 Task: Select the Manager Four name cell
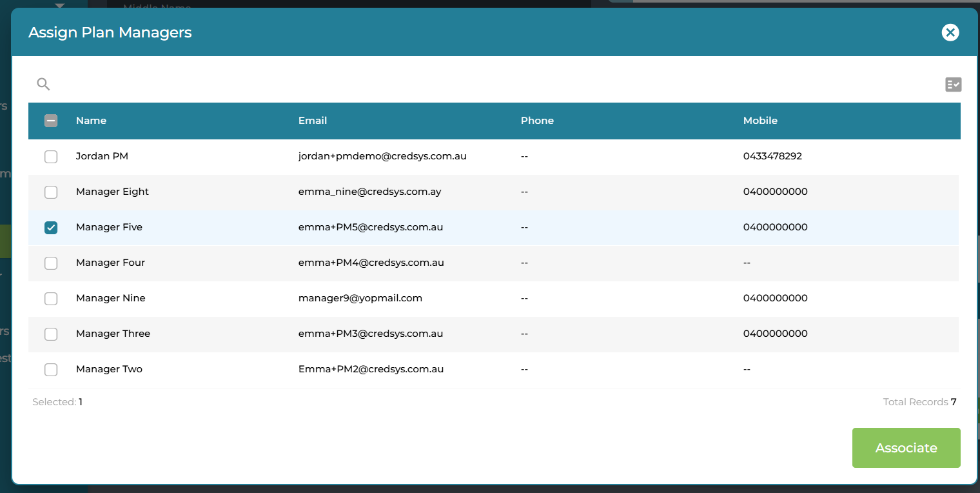point(110,263)
